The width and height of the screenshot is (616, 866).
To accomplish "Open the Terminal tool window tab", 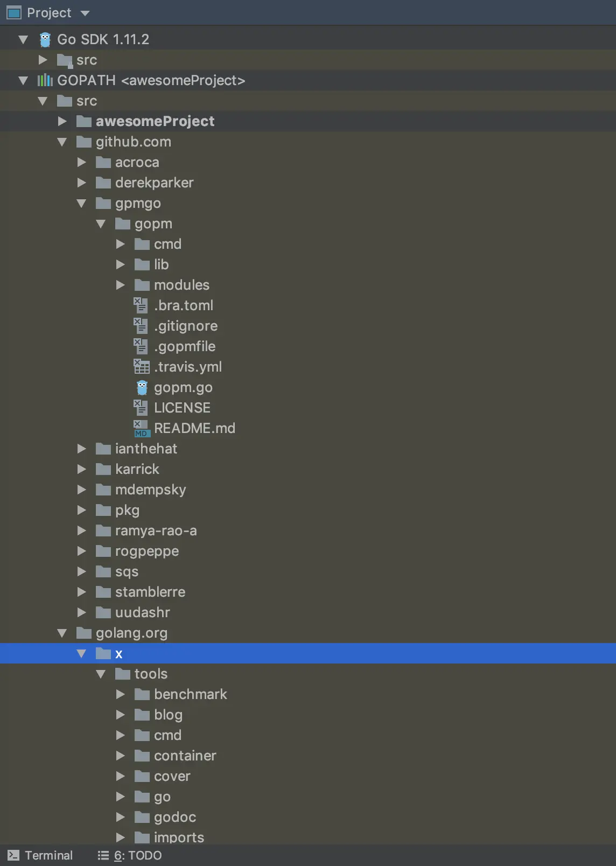I will click(x=40, y=855).
